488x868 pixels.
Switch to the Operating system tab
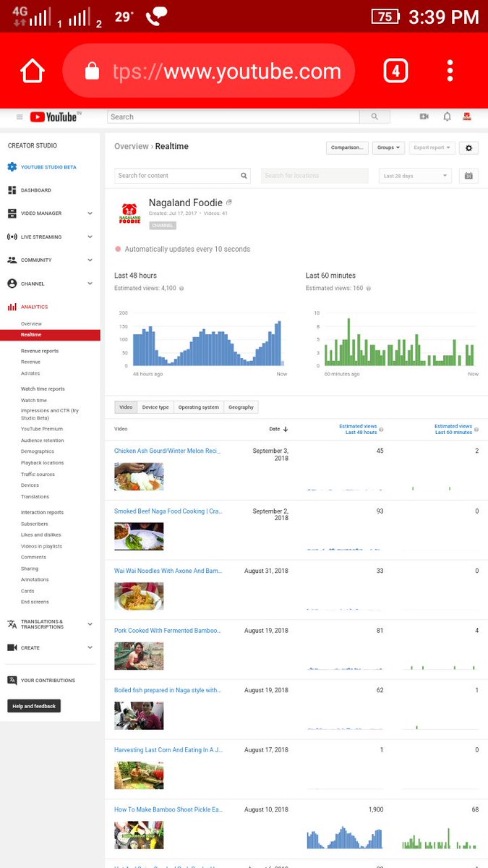[x=199, y=407]
